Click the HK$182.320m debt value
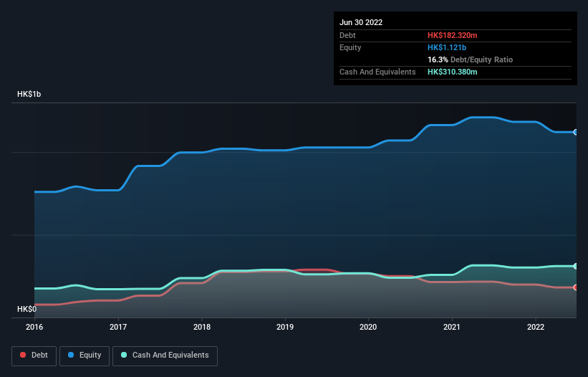The image size is (588, 377). click(452, 35)
